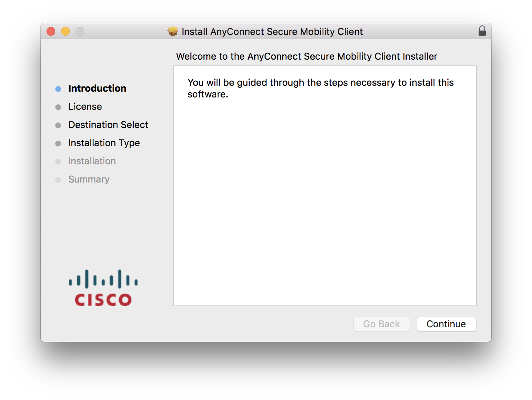Screen dimensions: 532x400
Task: Select the License step in sidebar
Action: pyautogui.click(x=85, y=107)
